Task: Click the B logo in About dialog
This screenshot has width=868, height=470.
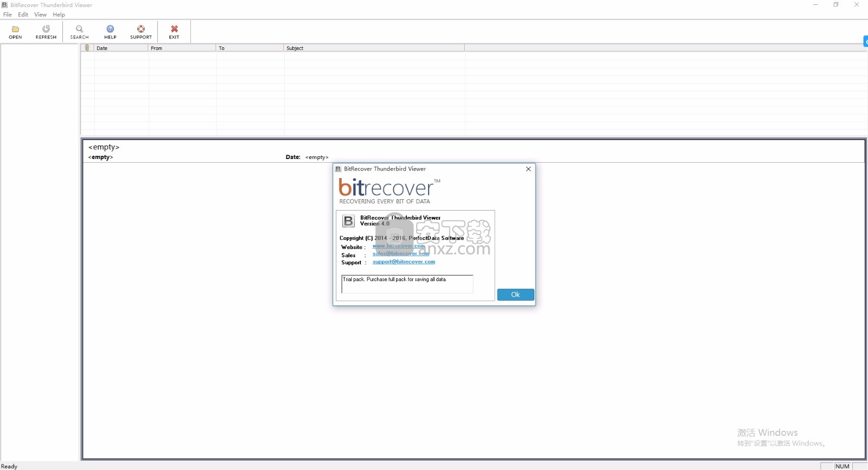Action: click(348, 221)
